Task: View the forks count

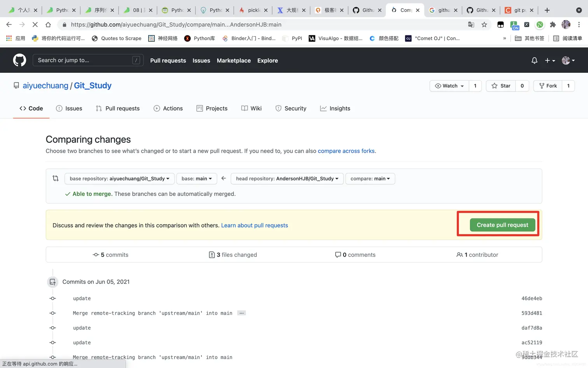Action: point(568,86)
